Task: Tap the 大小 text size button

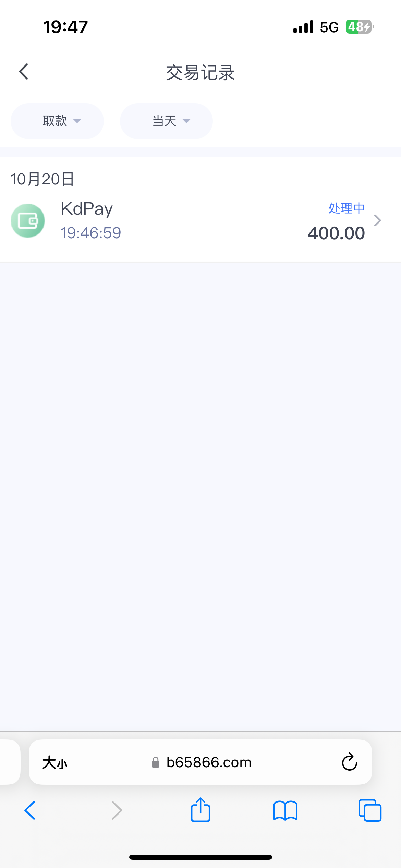Action: pyautogui.click(x=55, y=763)
